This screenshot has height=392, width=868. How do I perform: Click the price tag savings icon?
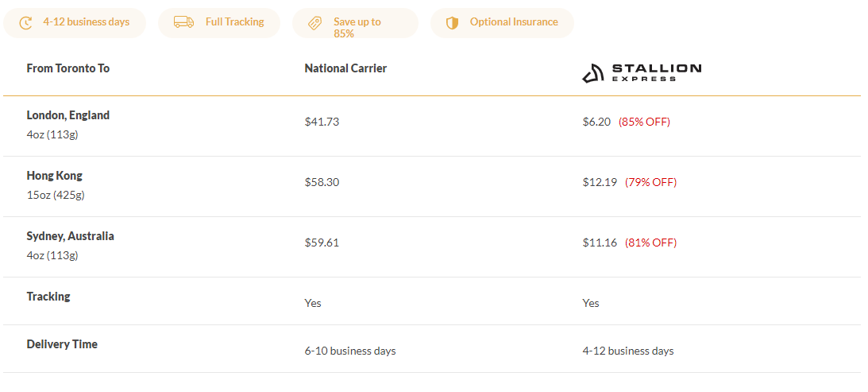(x=314, y=23)
